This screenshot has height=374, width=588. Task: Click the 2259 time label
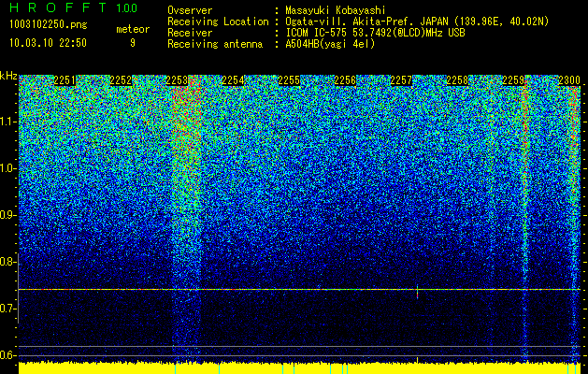click(x=513, y=80)
